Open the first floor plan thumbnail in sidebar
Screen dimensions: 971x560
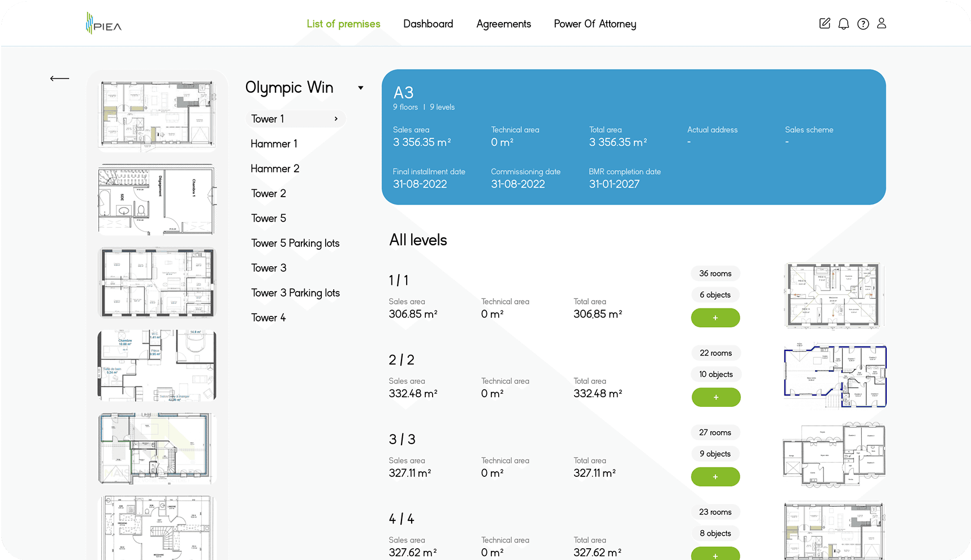point(157,114)
